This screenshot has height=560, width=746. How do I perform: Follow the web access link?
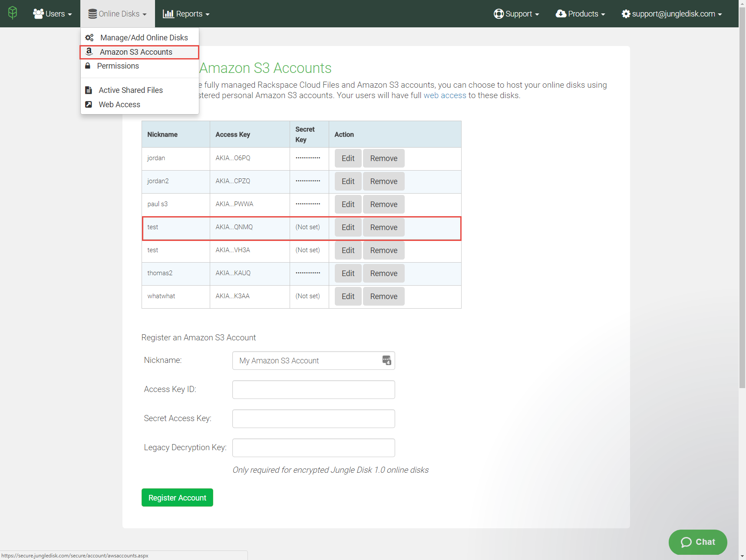pos(445,96)
